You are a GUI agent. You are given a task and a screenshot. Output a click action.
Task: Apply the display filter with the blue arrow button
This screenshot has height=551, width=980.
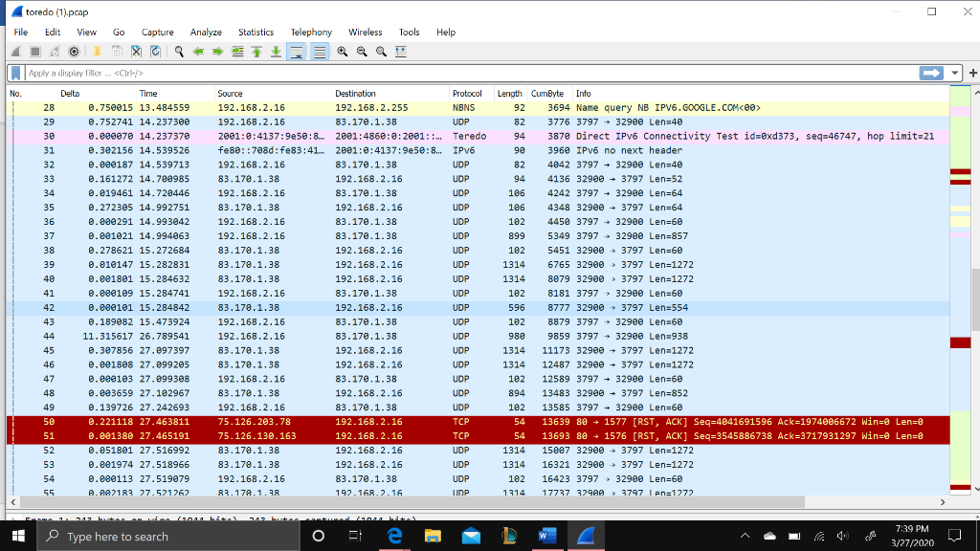tap(930, 72)
